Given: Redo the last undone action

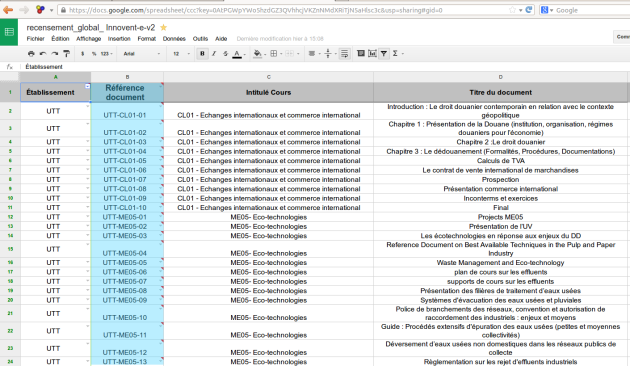Looking at the screenshot, I should pos(55,53).
